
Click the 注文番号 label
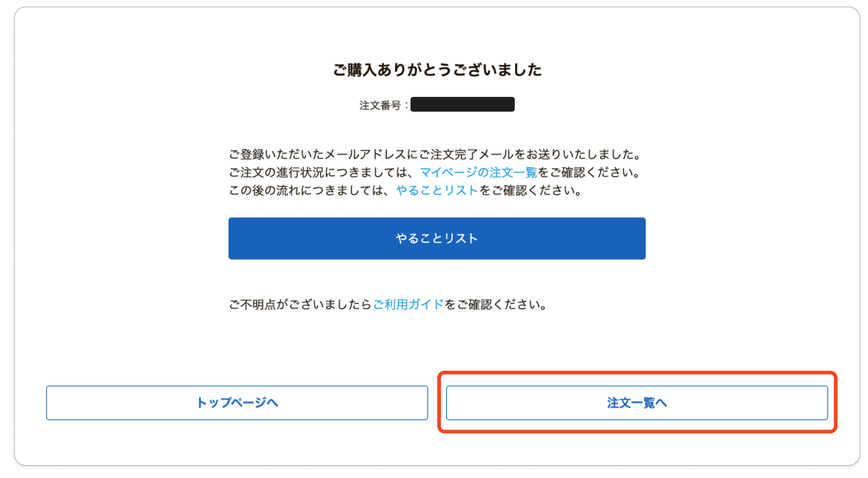coord(380,106)
